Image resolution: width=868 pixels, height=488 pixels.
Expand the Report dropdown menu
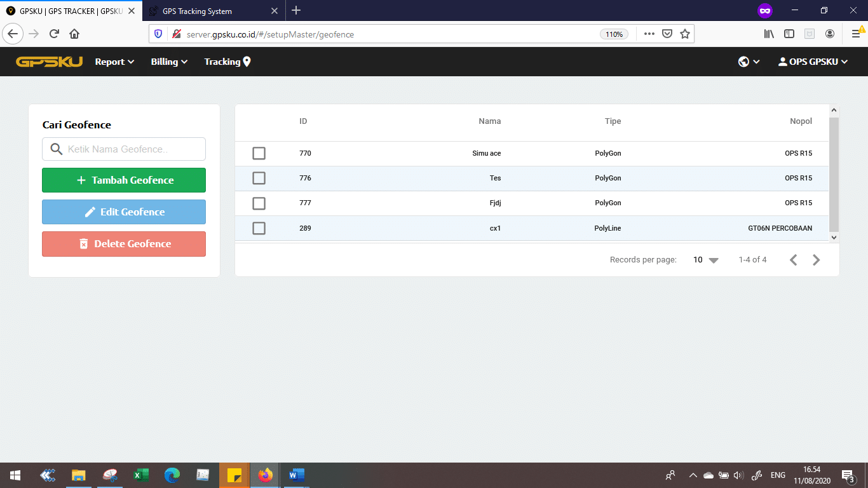(114, 62)
